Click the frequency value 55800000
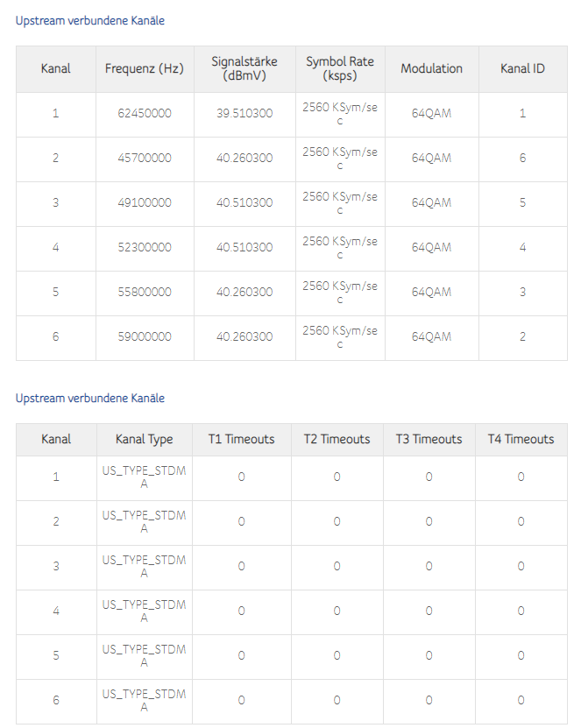Image resolution: width=581 pixels, height=728 pixels. pos(145,292)
